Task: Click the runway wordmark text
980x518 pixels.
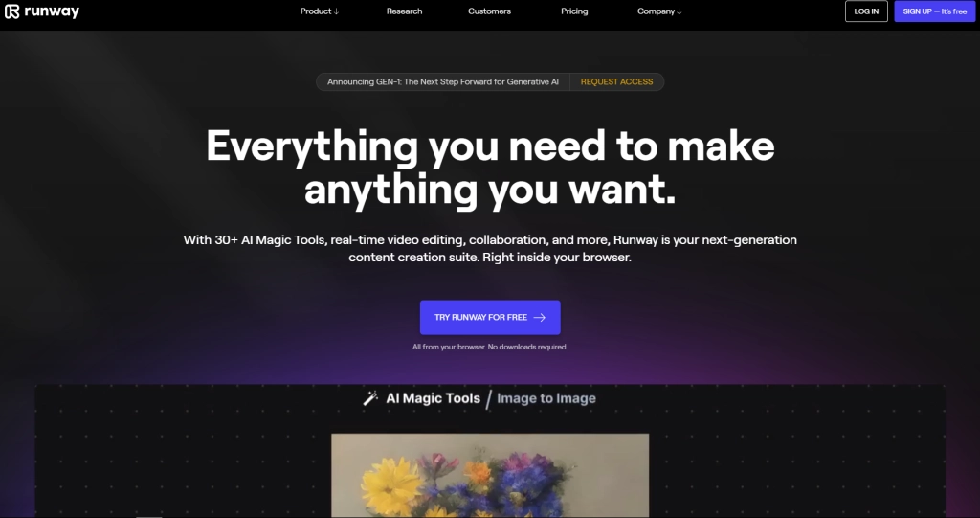Action: click(52, 11)
